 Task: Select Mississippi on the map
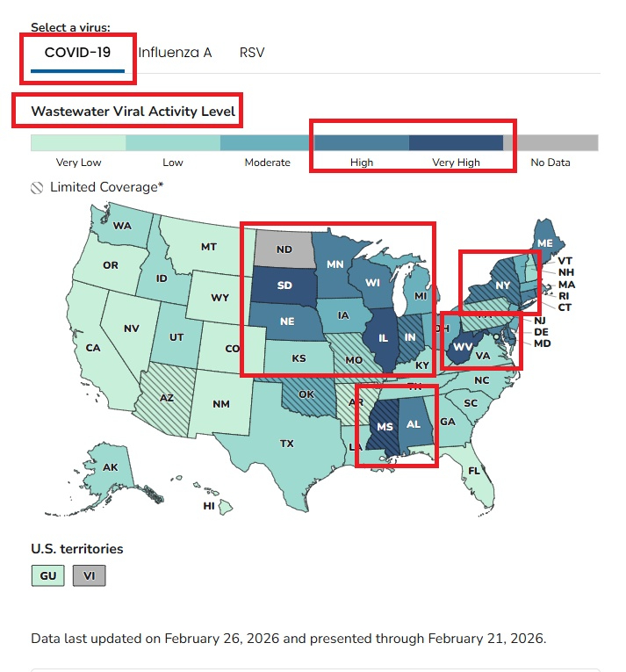[384, 426]
